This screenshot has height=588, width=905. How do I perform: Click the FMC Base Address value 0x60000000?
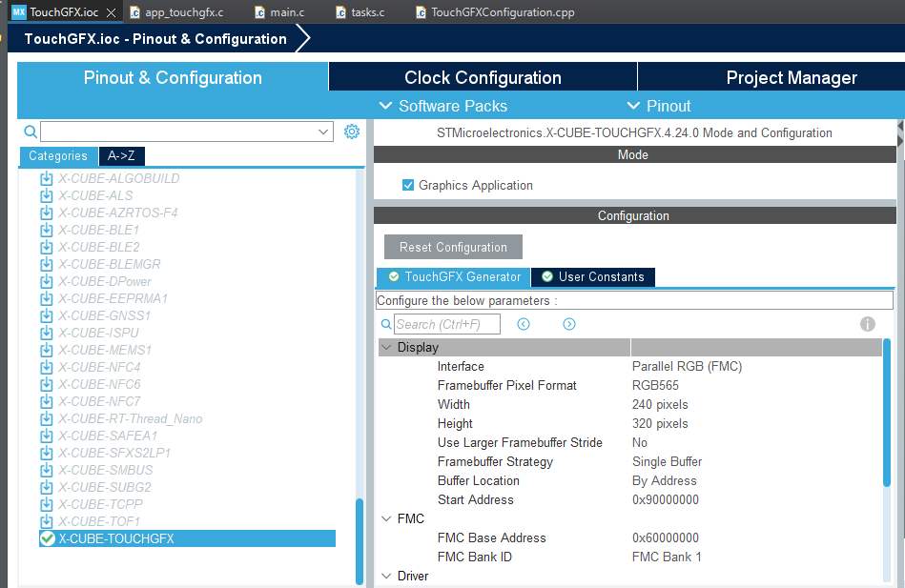tap(666, 537)
